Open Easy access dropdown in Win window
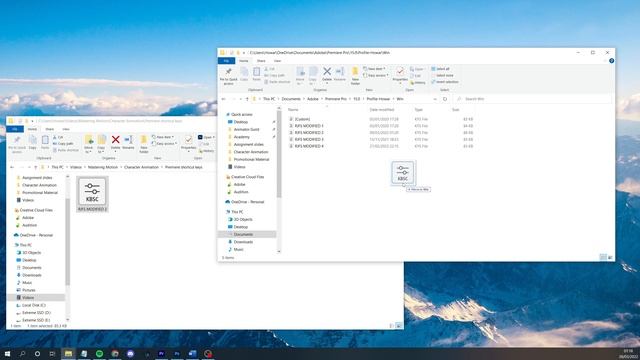640x360 pixels. pos(376,76)
